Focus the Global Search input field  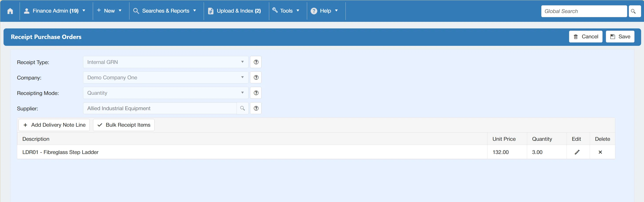(x=584, y=11)
